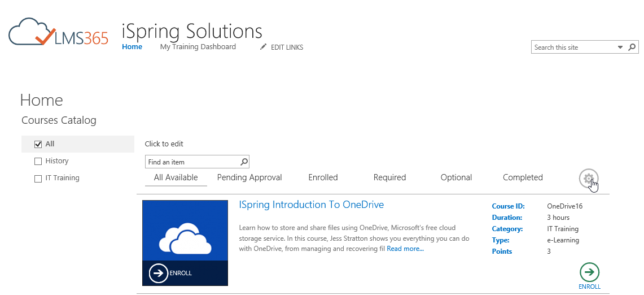The image size is (644, 295).
Task: Click the pencil icon next to EDIT LINKS
Action: 263,47
